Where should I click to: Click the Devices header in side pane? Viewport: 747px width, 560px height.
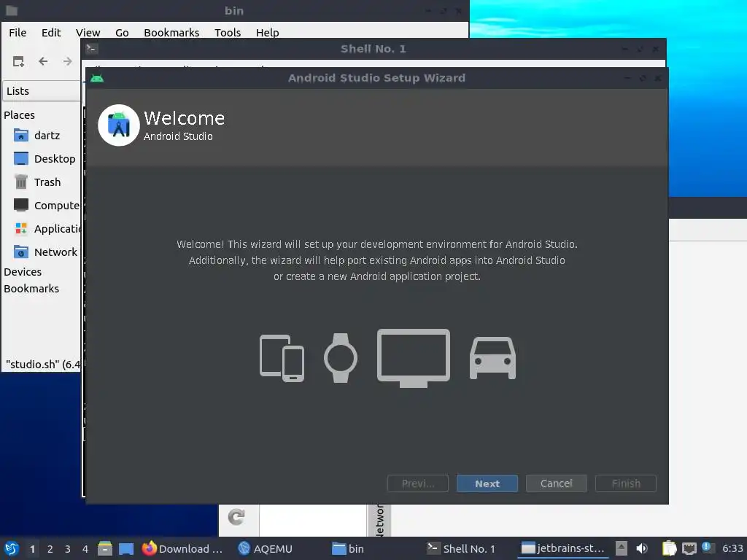click(x=23, y=272)
